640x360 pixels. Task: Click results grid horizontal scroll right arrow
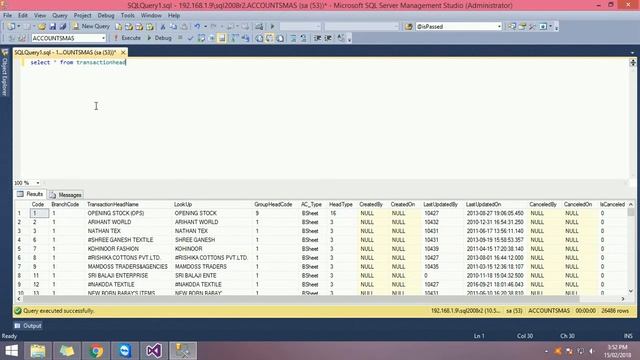(623, 299)
